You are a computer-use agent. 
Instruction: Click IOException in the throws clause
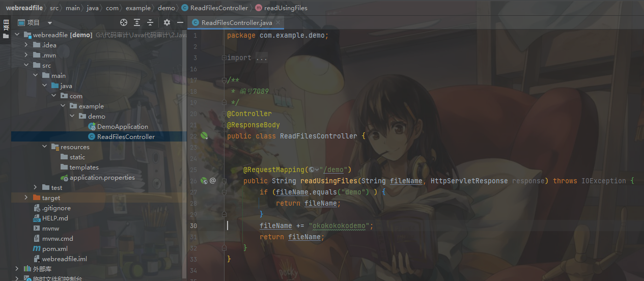tap(604, 181)
